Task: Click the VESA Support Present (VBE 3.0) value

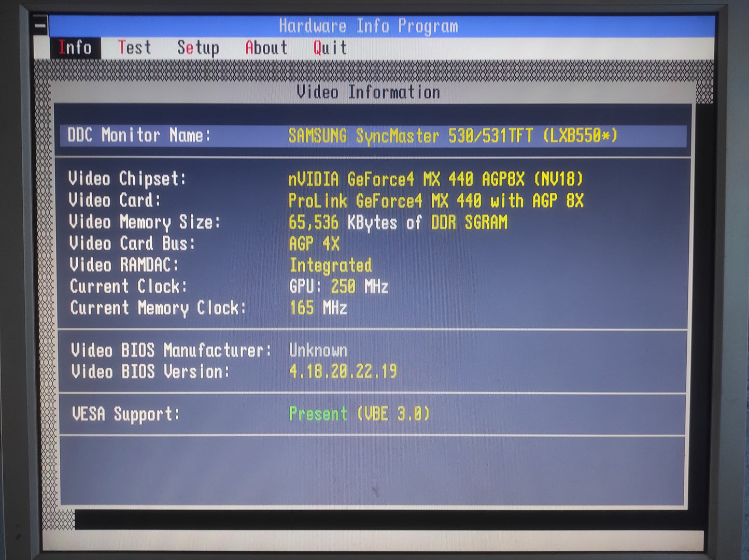Action: coord(359,414)
